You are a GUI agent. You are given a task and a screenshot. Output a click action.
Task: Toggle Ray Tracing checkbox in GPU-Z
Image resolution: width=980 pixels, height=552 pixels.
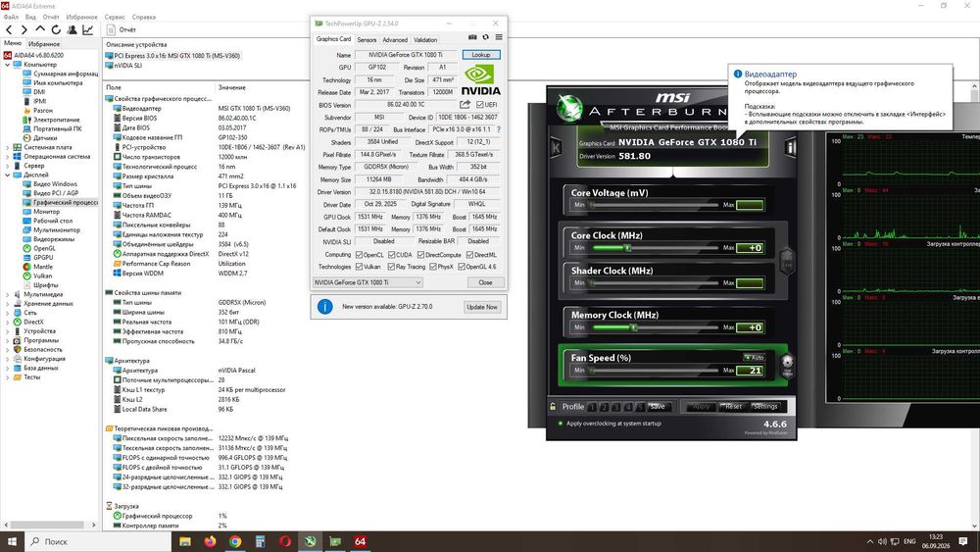coord(391,267)
